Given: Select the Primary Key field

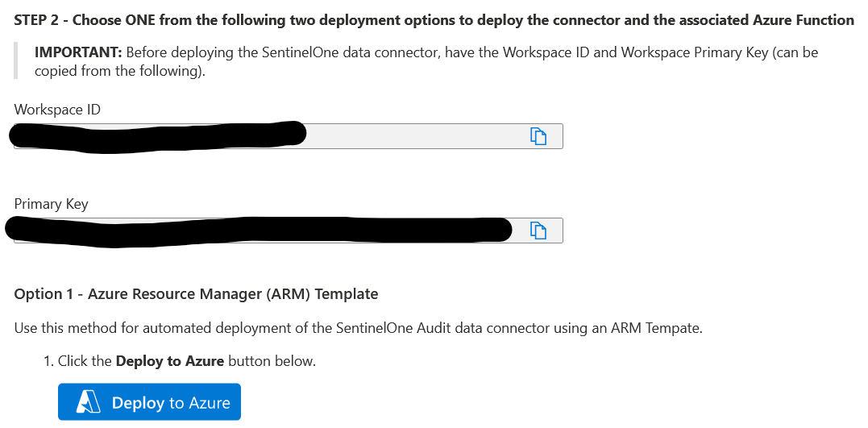Looking at the screenshot, I should (x=289, y=231).
